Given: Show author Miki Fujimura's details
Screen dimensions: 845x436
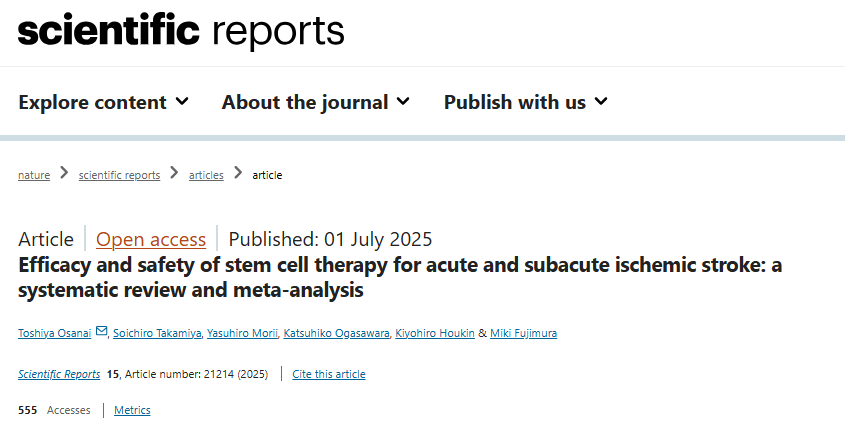Looking at the screenshot, I should (523, 333).
